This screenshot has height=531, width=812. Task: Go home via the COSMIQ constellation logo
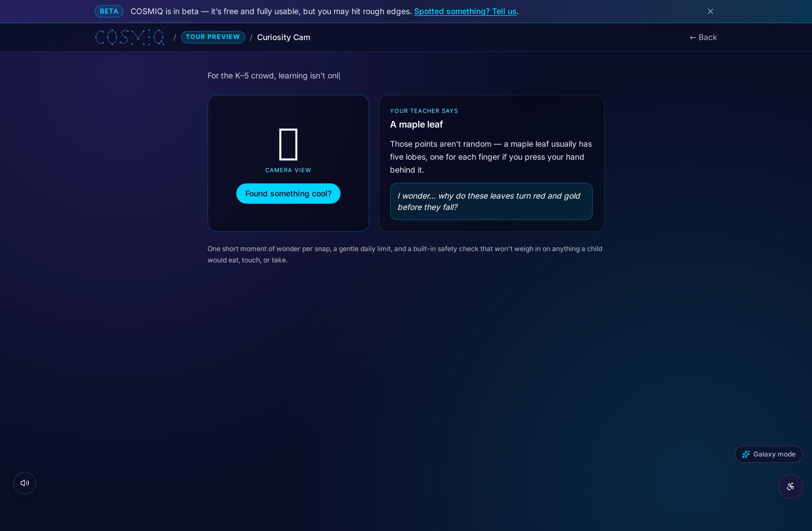tap(130, 37)
